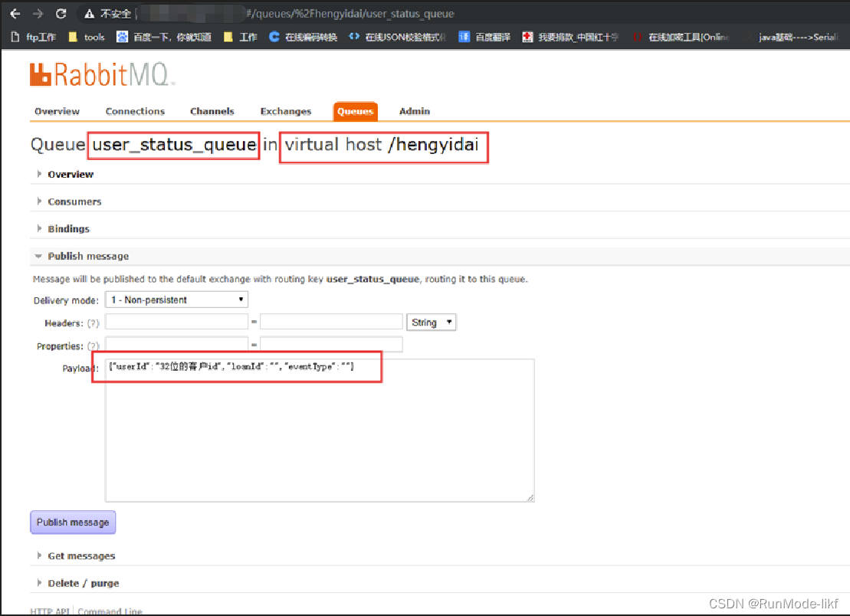Select the Queues tab
Viewport: 850px width, 616px height.
(x=355, y=111)
